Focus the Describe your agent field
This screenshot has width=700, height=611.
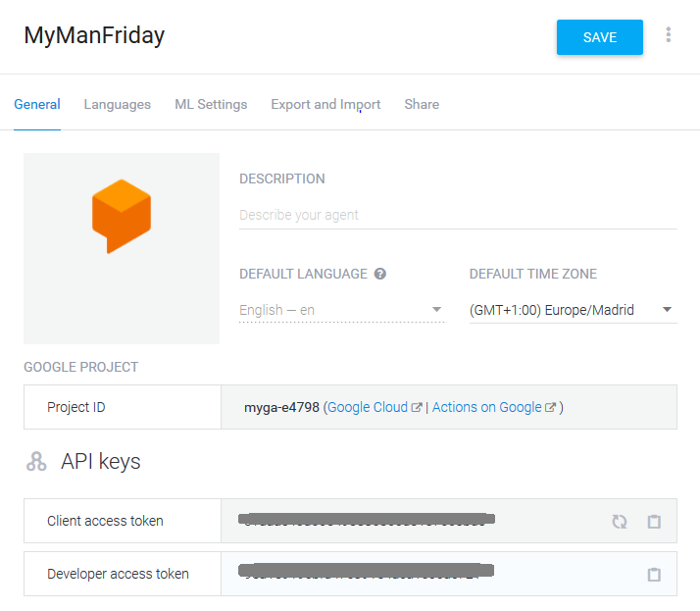[x=458, y=216]
